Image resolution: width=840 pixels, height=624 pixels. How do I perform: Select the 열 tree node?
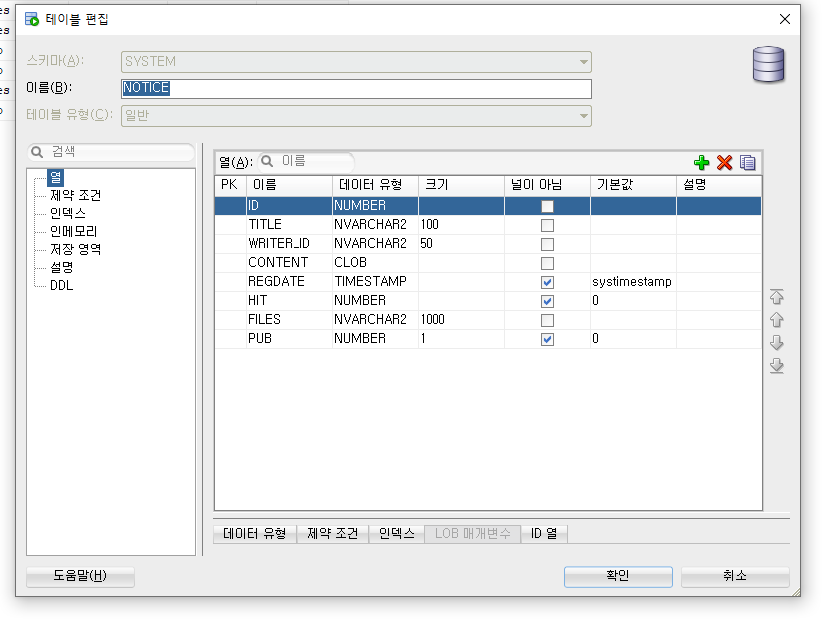(56, 177)
